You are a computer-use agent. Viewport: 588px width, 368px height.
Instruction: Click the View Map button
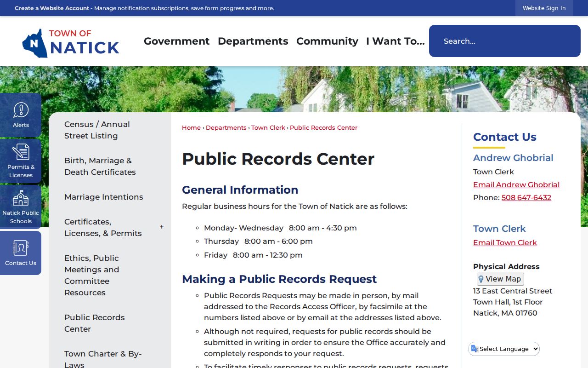500,279
